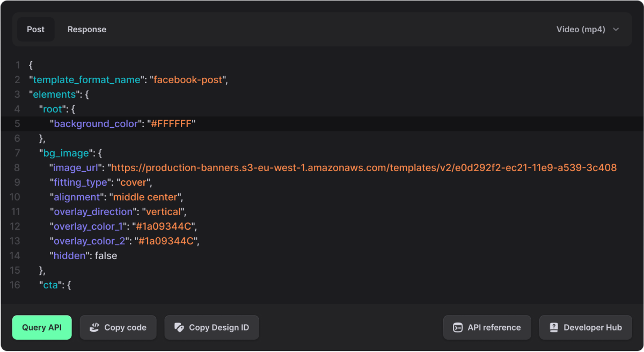Viewport: 644px width, 352px height.
Task: Click the "overlay_color_2" key
Action: point(90,241)
